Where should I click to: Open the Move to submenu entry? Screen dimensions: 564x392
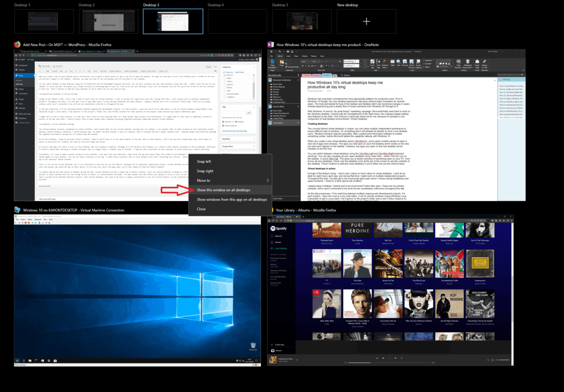click(x=230, y=180)
